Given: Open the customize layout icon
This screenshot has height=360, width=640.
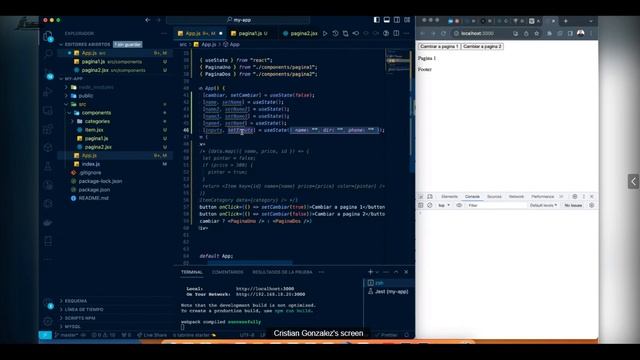Looking at the screenshot, I should [x=407, y=20].
